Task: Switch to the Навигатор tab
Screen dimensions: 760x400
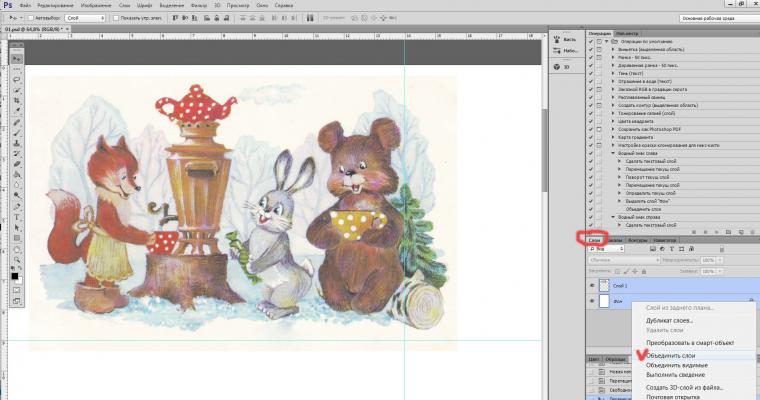Action: coord(664,240)
